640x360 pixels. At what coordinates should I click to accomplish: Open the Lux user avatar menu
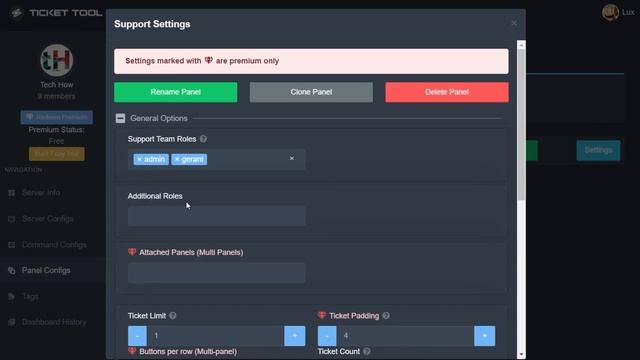point(610,13)
